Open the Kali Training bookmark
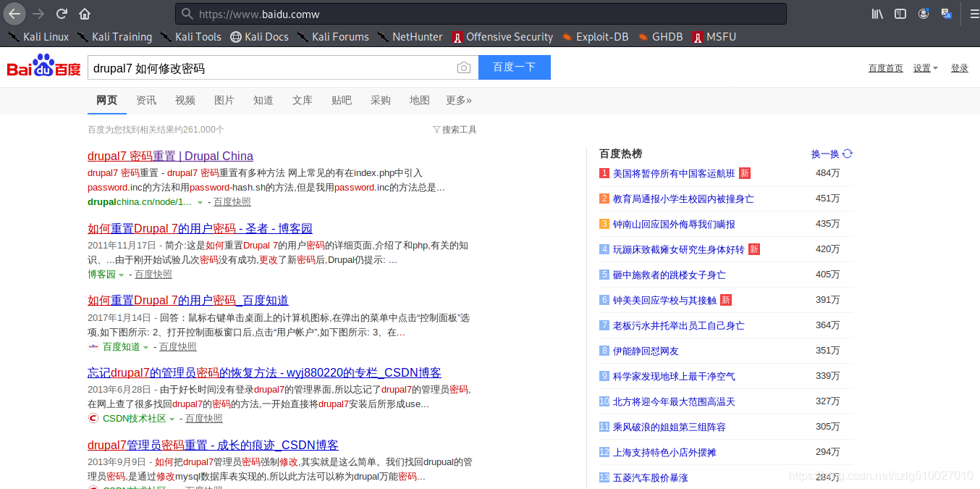980x489 pixels. [x=114, y=37]
